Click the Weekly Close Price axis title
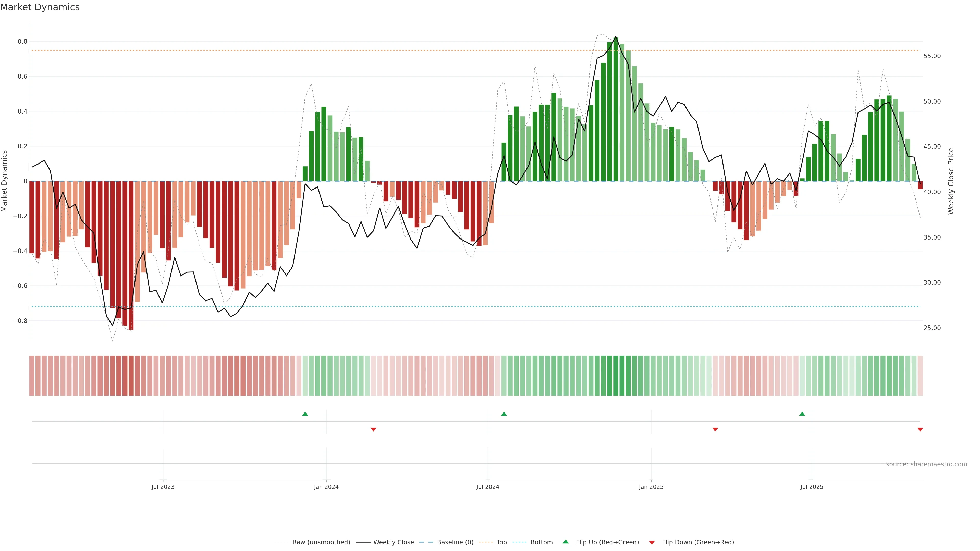980x551 pixels. click(x=951, y=181)
